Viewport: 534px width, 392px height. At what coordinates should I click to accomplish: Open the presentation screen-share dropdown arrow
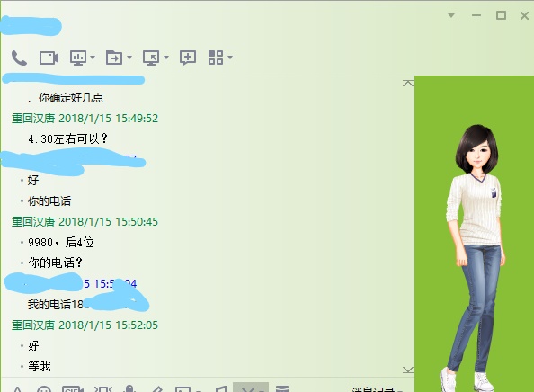[93, 58]
